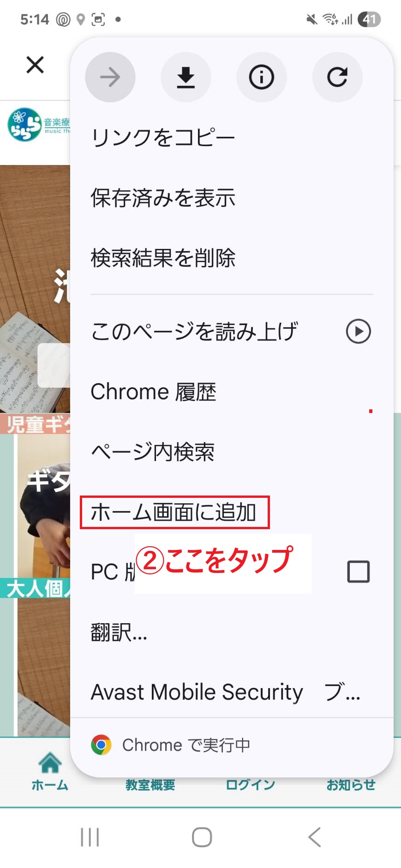The image size is (401, 868).
Task: Tap the Android home navigation button
Action: point(202,837)
